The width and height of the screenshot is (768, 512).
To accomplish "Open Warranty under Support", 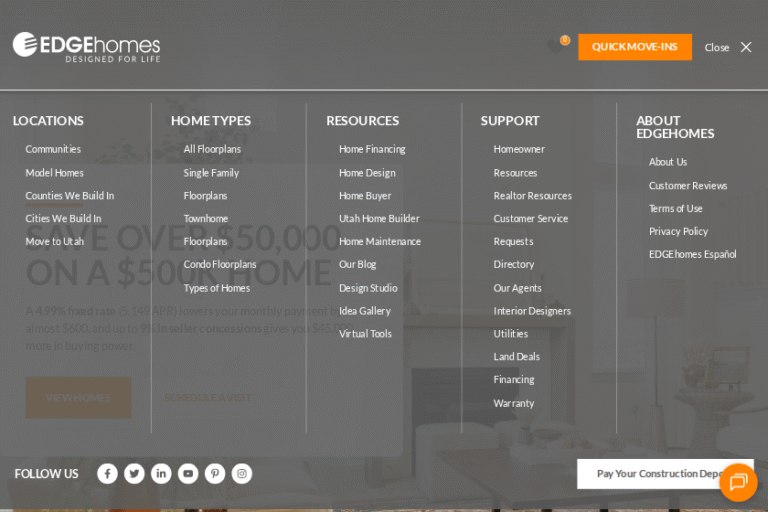I will click(513, 403).
